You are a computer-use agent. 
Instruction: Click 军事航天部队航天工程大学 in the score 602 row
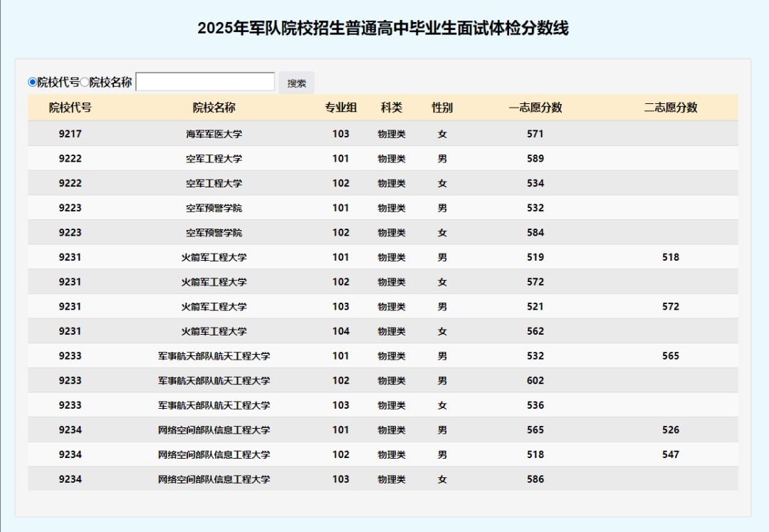click(214, 380)
